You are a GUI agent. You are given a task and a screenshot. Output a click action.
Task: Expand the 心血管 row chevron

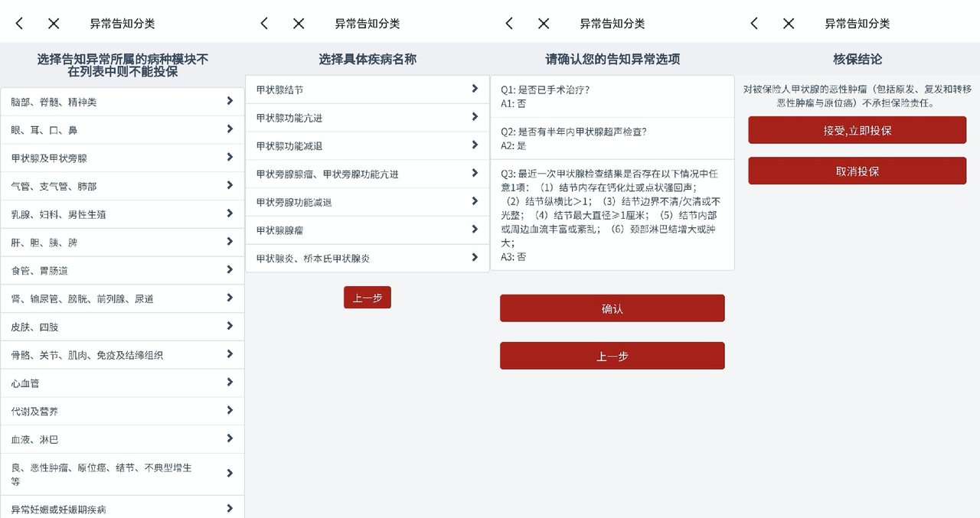pyautogui.click(x=230, y=383)
